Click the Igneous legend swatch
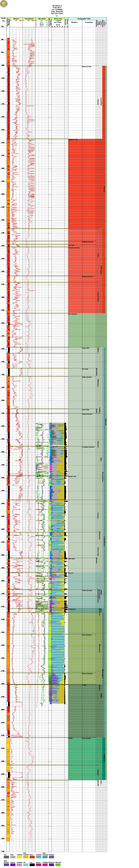139x868 pixels. click(x=39, y=865)
